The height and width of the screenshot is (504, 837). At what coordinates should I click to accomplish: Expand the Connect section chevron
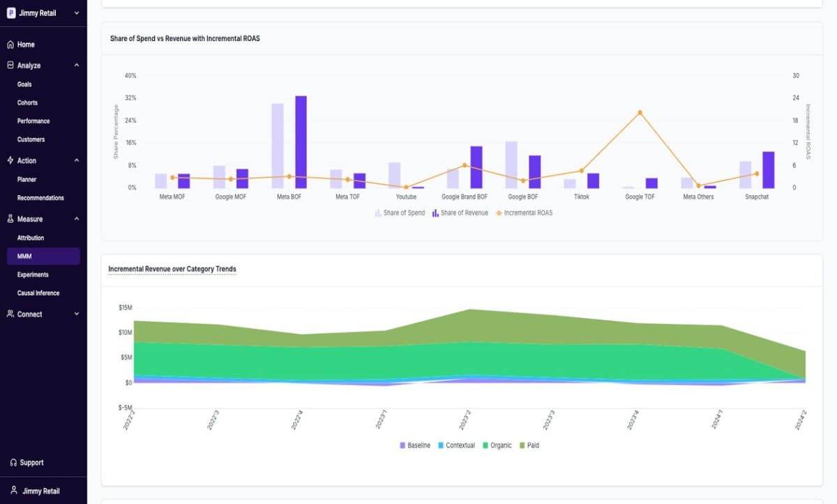pos(76,314)
